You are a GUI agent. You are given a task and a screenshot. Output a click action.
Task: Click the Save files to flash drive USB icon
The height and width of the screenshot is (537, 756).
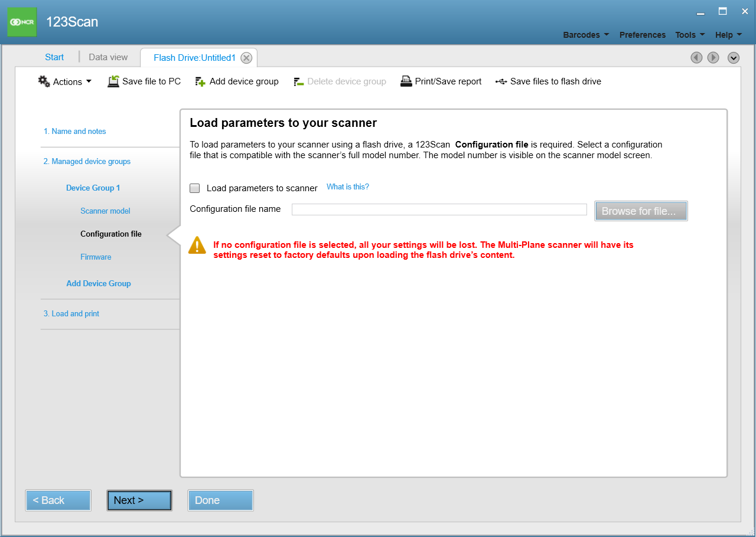(501, 81)
